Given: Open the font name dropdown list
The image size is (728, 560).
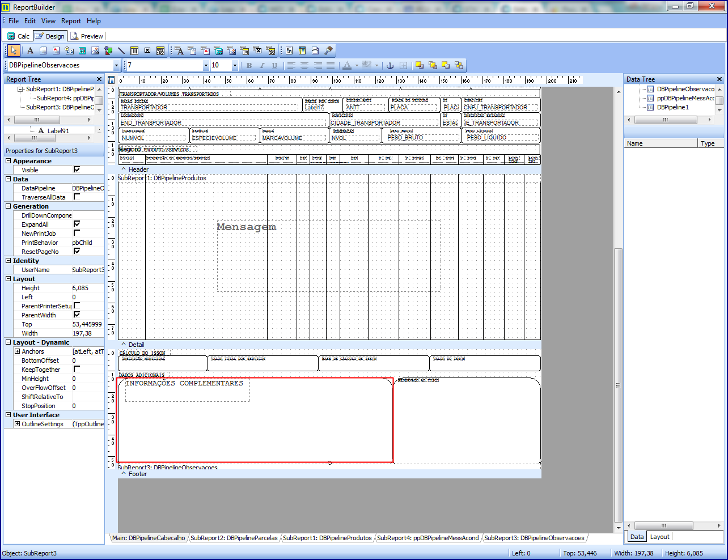Looking at the screenshot, I should 206,65.
